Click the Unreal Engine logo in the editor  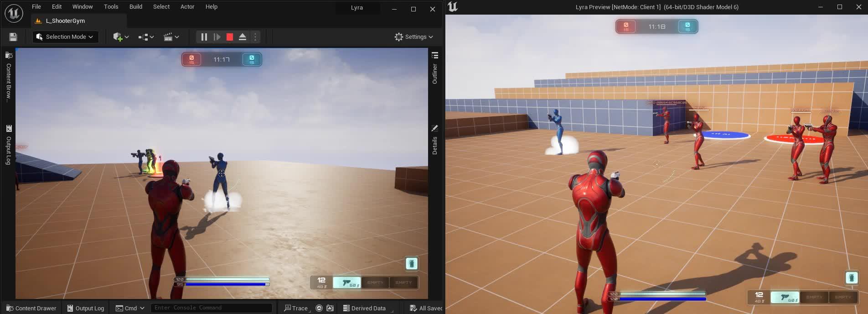pyautogui.click(x=14, y=13)
